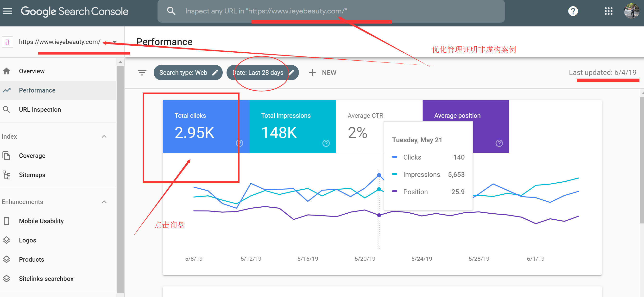Click the Mobile Usability phone icon
The width and height of the screenshot is (644, 297).
[6, 221]
